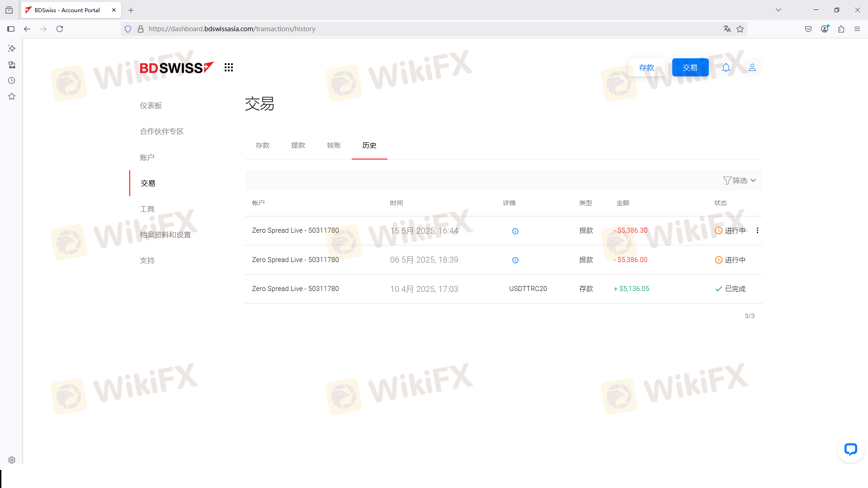This screenshot has height=488, width=868.
Task: Close the BDSwiss - Account Portal tab
Action: point(114,10)
